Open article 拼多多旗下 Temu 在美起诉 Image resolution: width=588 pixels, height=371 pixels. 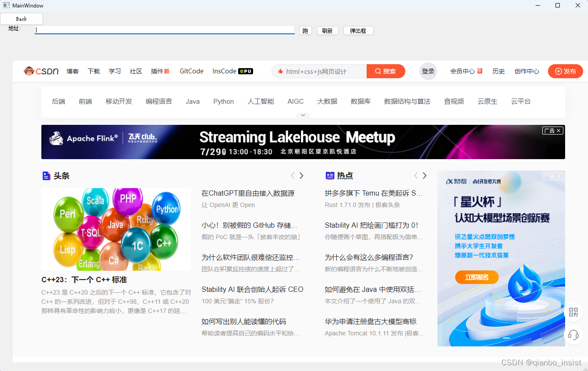pos(374,193)
